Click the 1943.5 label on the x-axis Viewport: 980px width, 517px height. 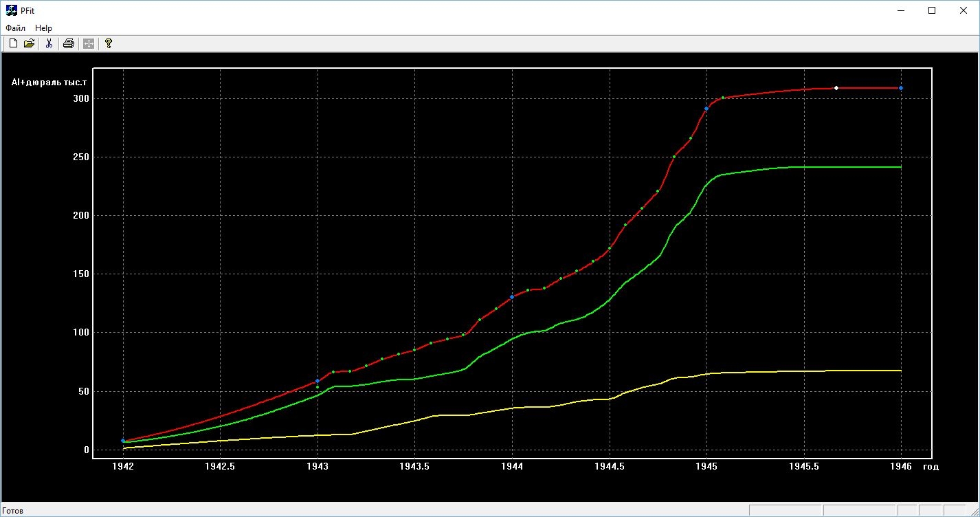coord(414,466)
